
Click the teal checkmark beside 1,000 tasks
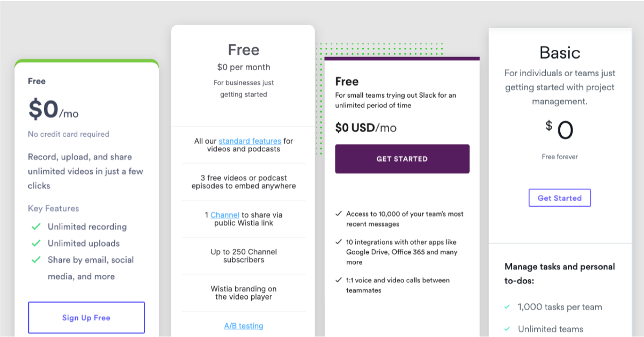click(x=508, y=307)
